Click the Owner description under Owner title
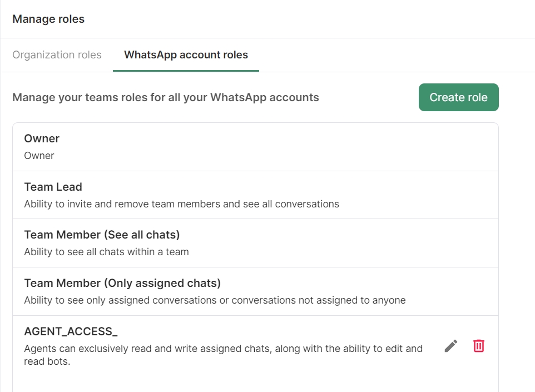This screenshot has height=392, width=535. [39, 156]
